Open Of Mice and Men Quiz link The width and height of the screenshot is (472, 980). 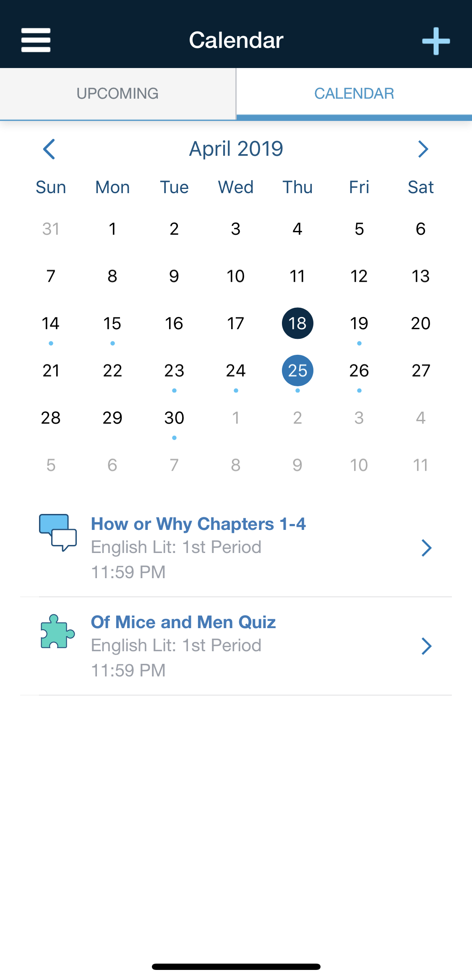(183, 622)
